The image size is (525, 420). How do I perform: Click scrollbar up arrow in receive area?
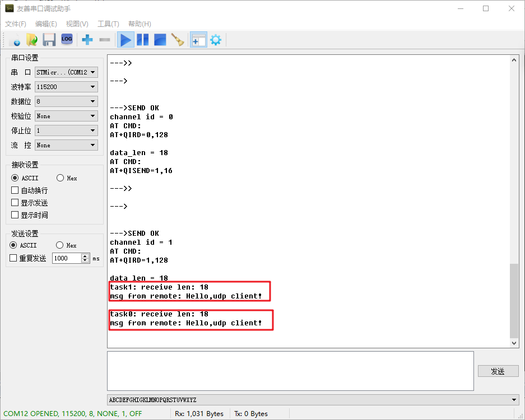[514, 60]
